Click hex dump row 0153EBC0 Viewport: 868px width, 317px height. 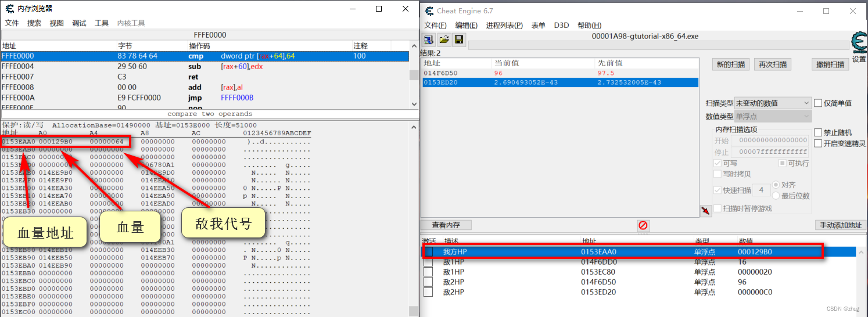coord(157,280)
